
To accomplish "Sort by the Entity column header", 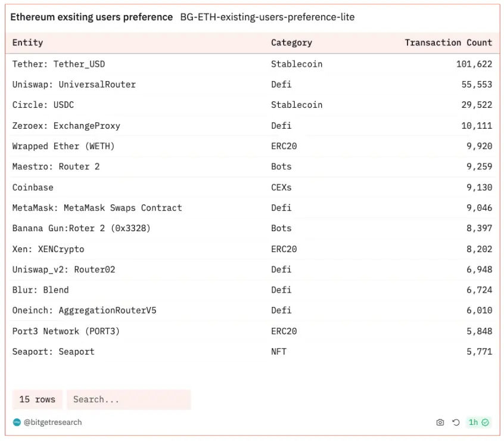I will [28, 42].
